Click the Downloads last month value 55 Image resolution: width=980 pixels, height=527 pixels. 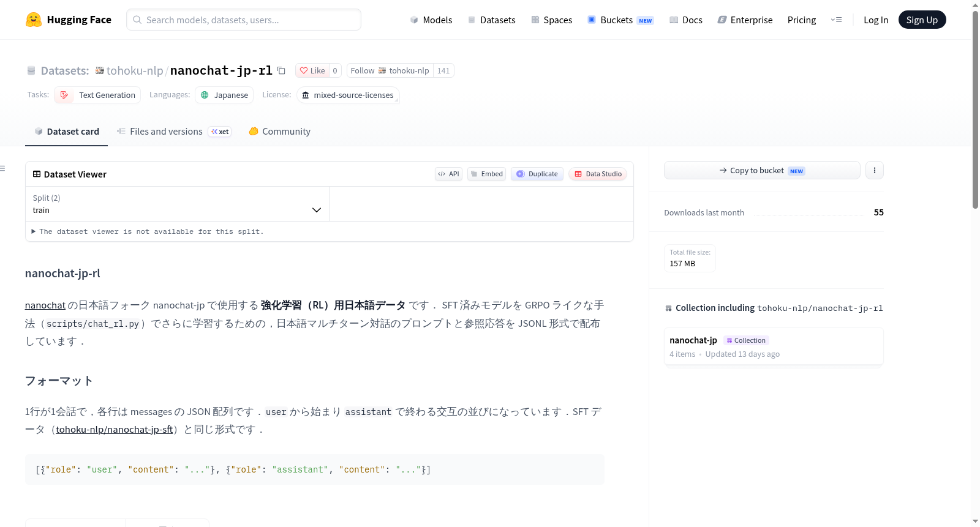(x=878, y=212)
